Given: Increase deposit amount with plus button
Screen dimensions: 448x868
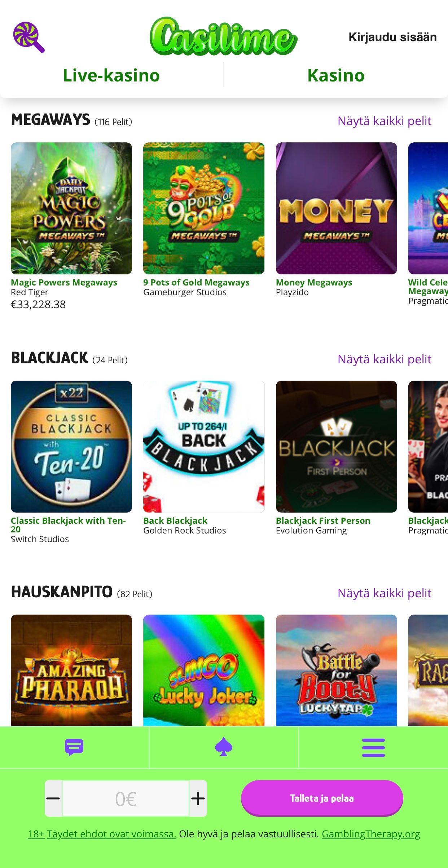Looking at the screenshot, I should pyautogui.click(x=198, y=798).
